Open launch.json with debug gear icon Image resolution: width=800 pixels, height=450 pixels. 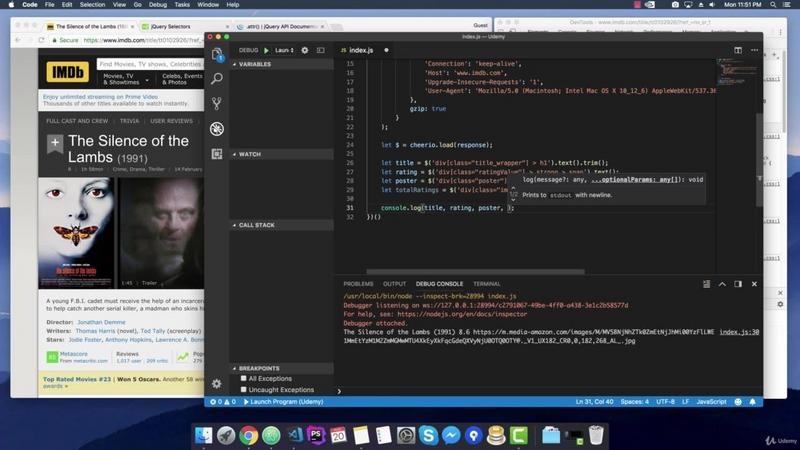click(x=305, y=50)
